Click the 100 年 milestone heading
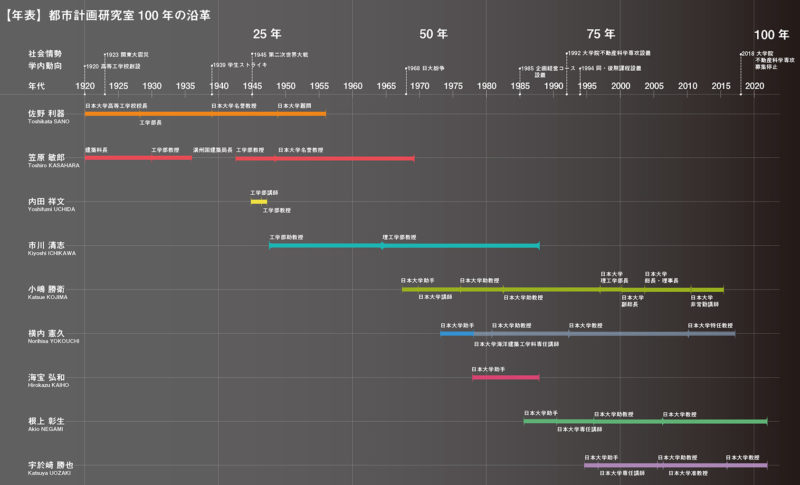 [770, 34]
